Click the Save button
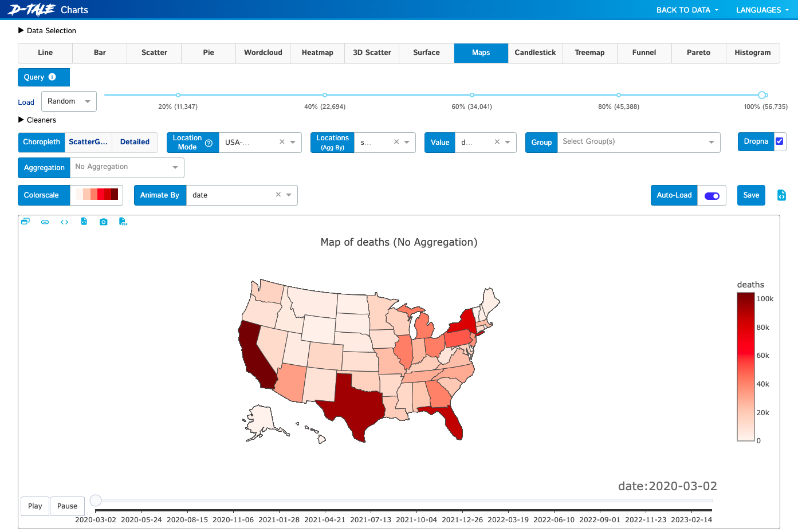This screenshot has height=532, width=798. (751, 195)
